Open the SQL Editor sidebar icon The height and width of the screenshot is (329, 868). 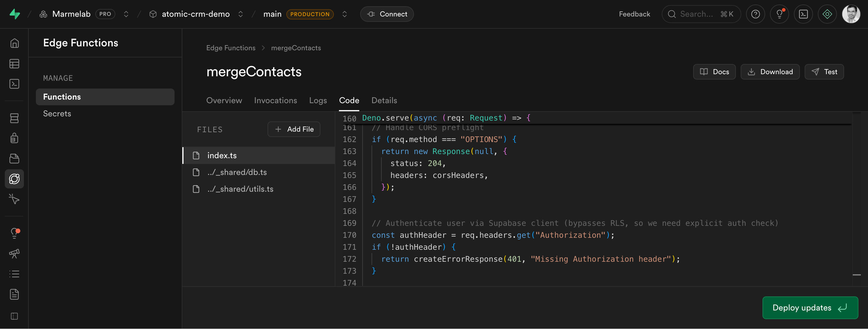[14, 84]
